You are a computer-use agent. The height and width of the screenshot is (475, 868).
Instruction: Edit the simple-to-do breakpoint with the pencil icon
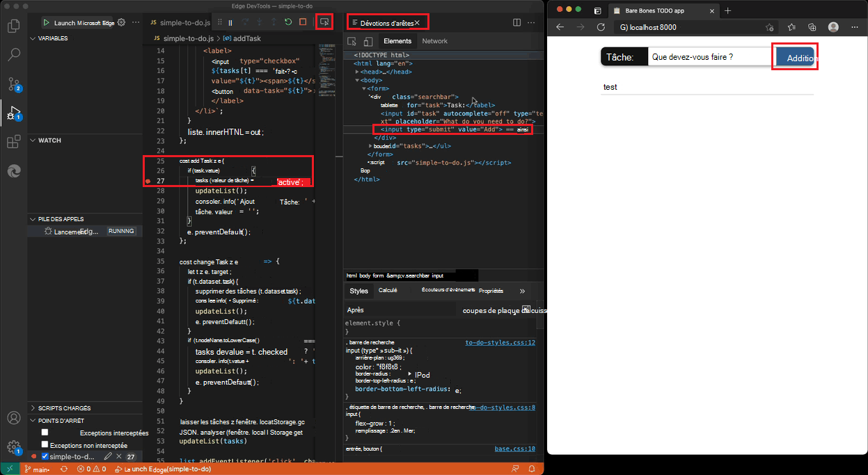click(x=108, y=456)
